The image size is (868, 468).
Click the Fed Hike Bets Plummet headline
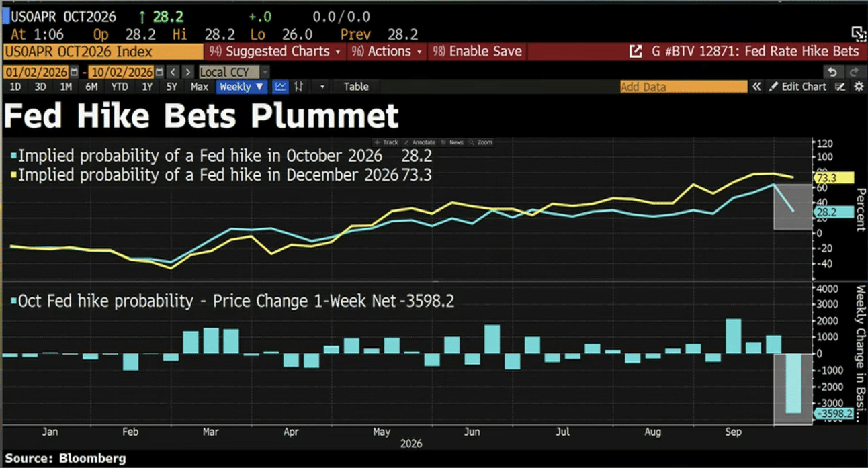click(x=201, y=116)
